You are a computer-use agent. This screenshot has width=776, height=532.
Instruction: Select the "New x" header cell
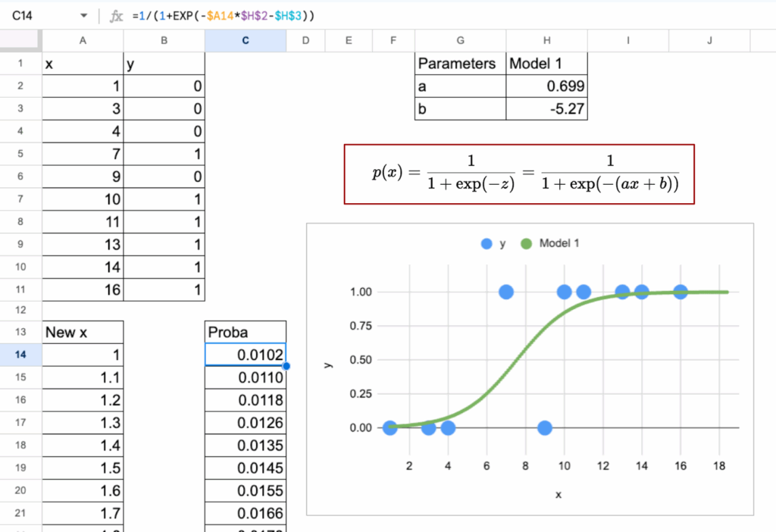83,332
